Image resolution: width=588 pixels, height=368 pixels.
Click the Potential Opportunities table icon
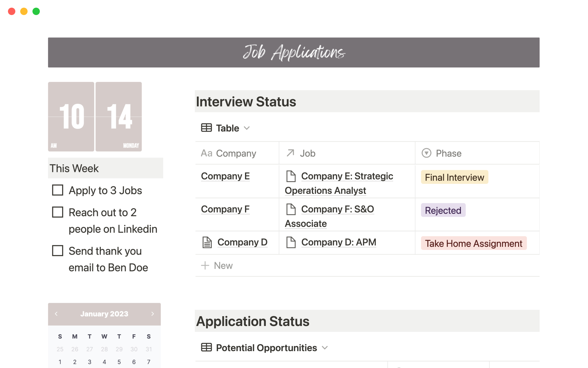click(206, 347)
